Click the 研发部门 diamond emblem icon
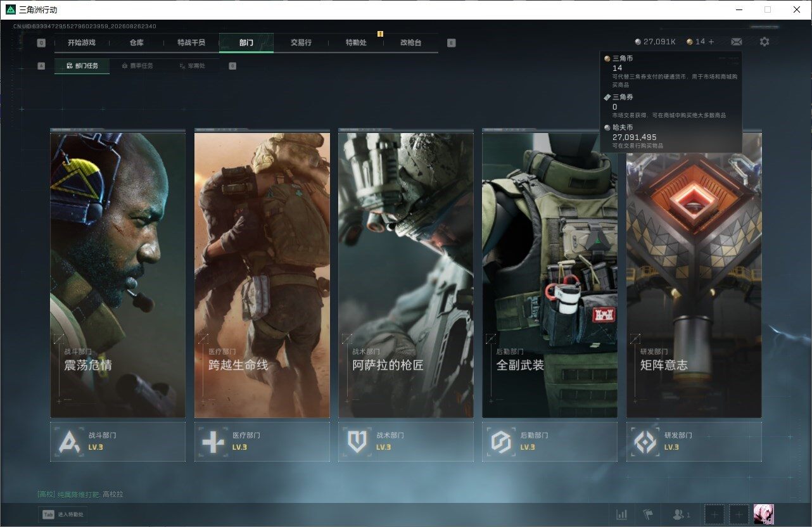Screen dimensions: 812x527 coord(645,442)
